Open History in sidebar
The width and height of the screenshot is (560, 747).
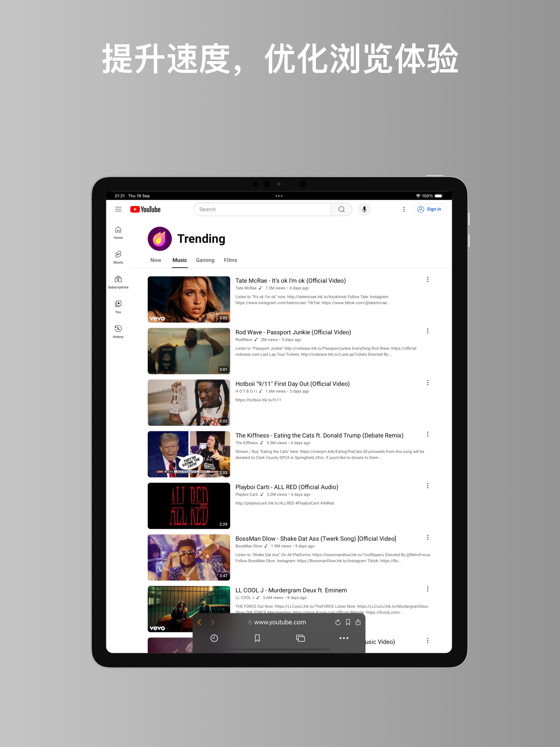[118, 332]
